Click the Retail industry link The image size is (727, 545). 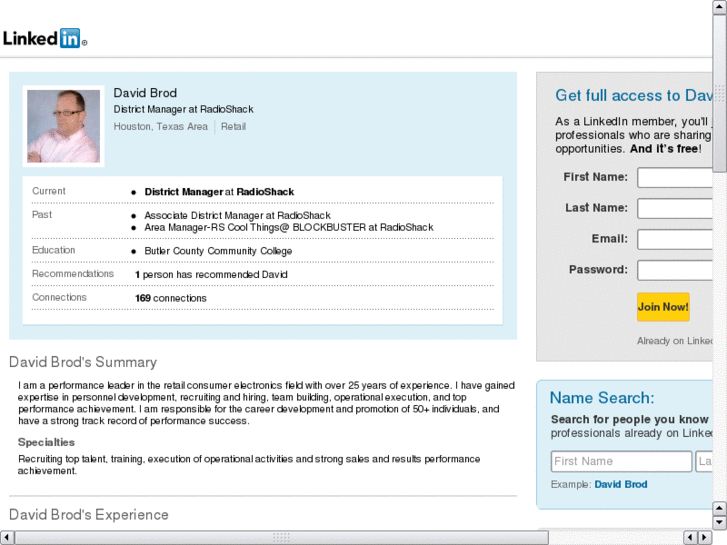pos(233,127)
